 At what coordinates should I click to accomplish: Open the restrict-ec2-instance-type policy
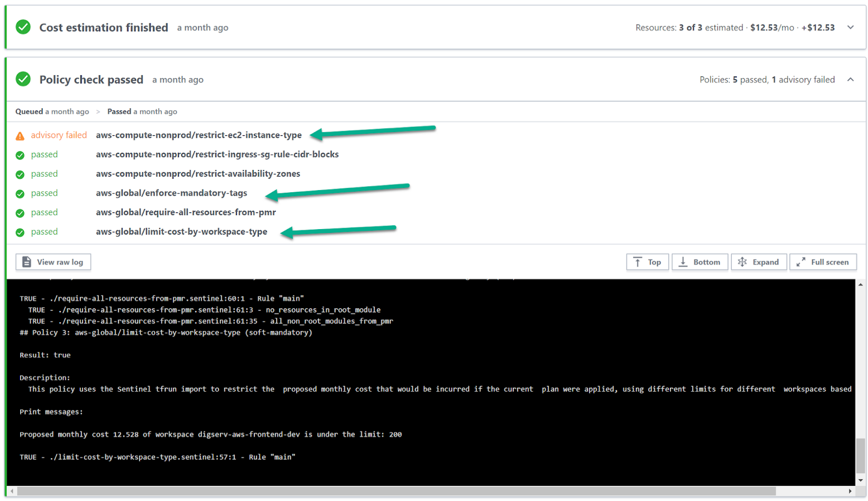coord(199,135)
